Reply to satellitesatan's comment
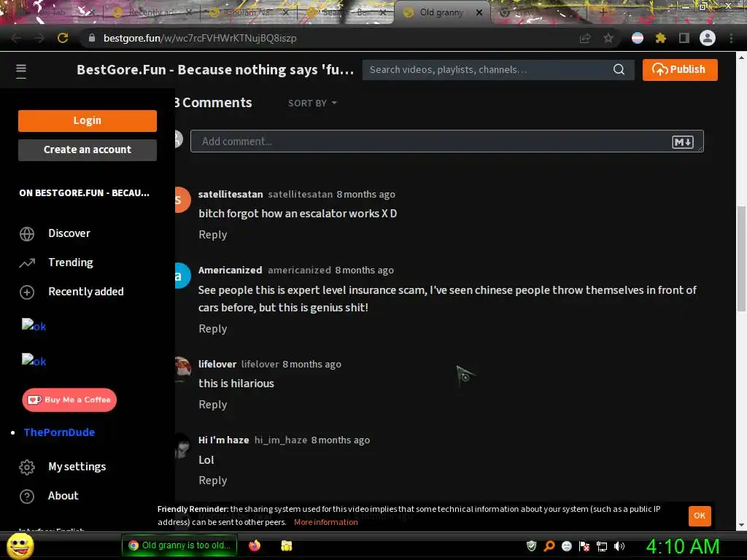 coord(212,235)
